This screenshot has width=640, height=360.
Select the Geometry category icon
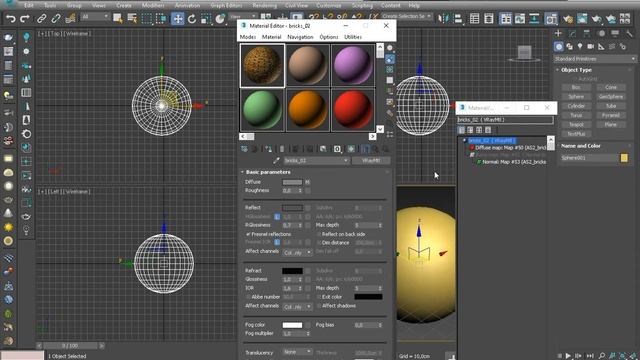pos(559,47)
